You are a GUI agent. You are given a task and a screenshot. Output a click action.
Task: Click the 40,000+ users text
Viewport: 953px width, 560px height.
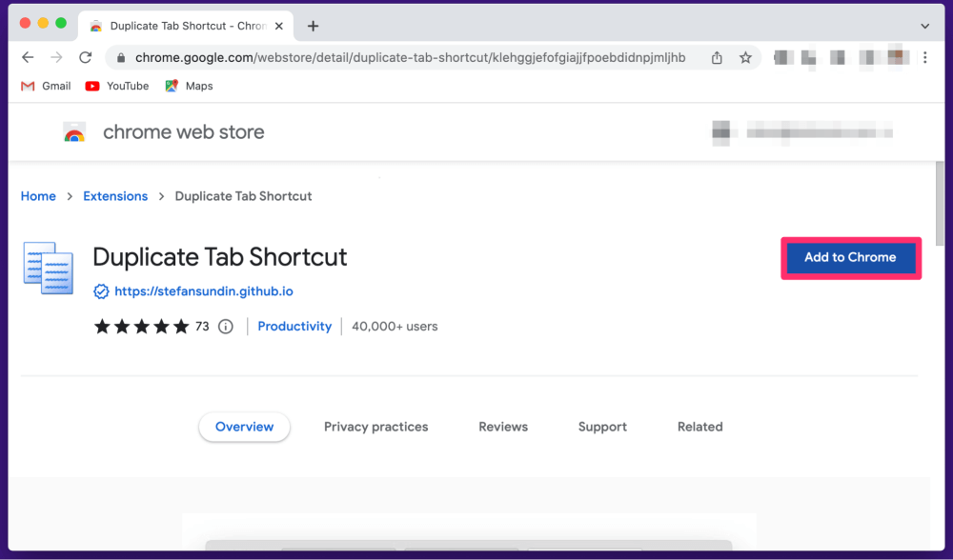[395, 327]
